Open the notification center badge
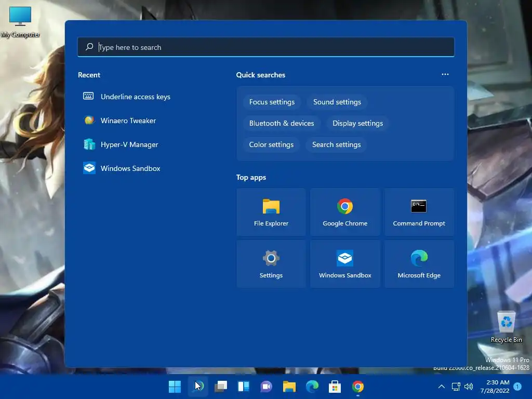Image resolution: width=532 pixels, height=399 pixels. (517, 387)
